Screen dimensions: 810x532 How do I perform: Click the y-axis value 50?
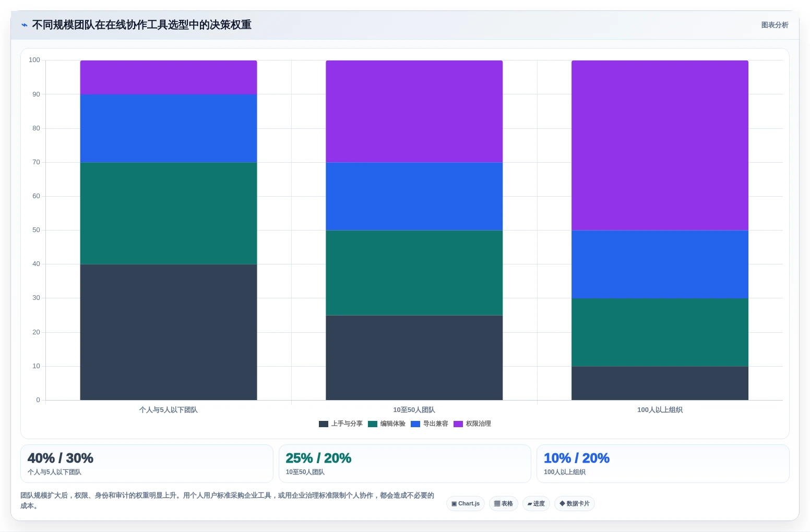(36, 230)
